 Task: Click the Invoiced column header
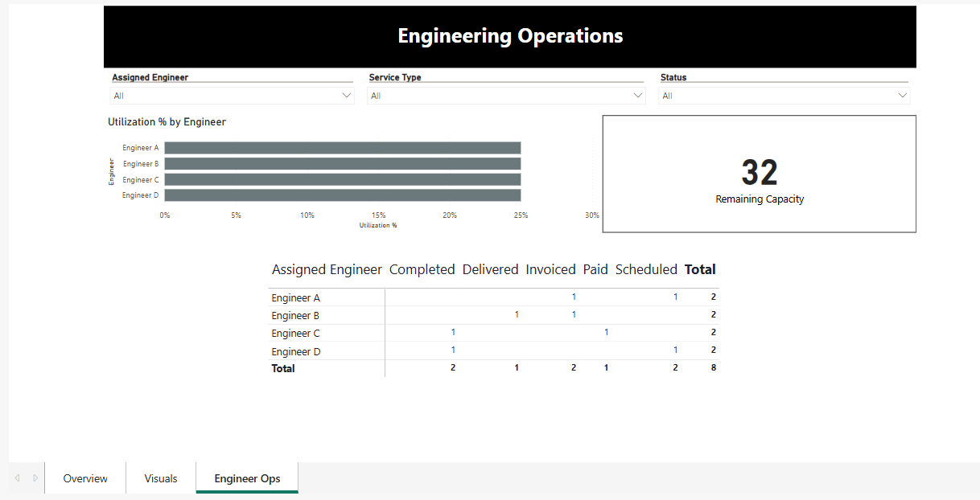(x=550, y=269)
